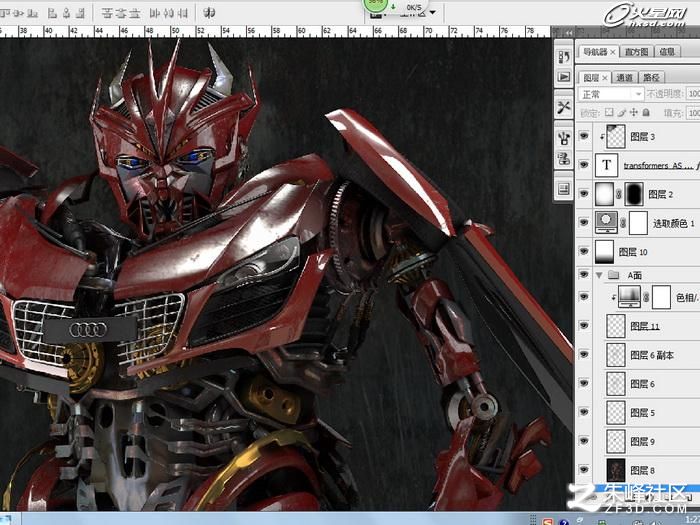The width and height of the screenshot is (700, 525).
Task: Click Distribute right edges icon
Action: pyautogui.click(x=183, y=13)
